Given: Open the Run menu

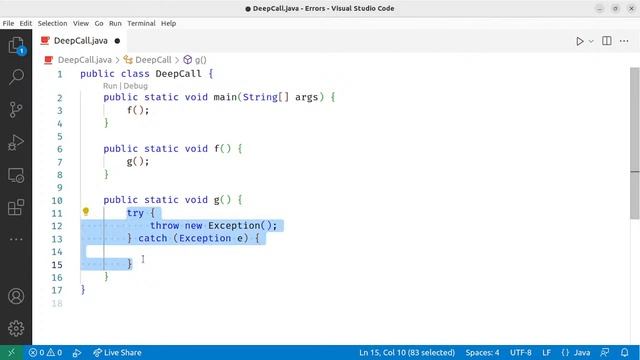Looking at the screenshot, I should (115, 23).
